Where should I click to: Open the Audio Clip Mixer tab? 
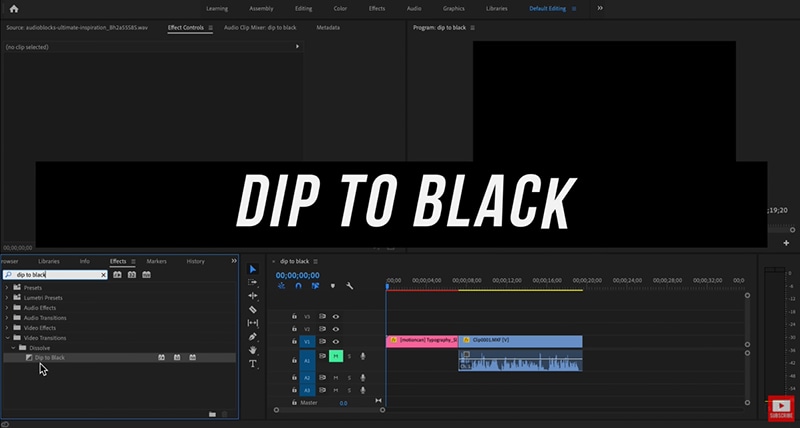point(260,28)
